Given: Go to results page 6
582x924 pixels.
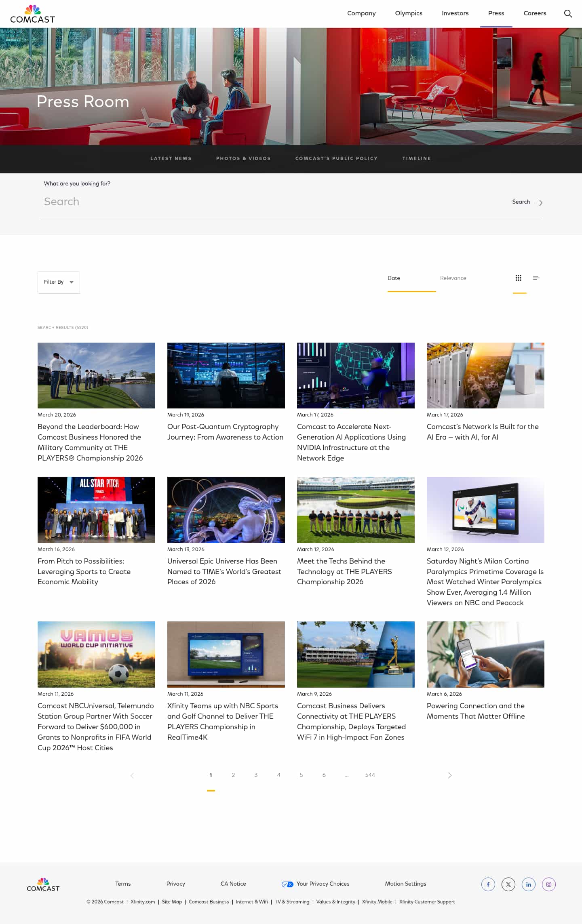Looking at the screenshot, I should (x=324, y=775).
